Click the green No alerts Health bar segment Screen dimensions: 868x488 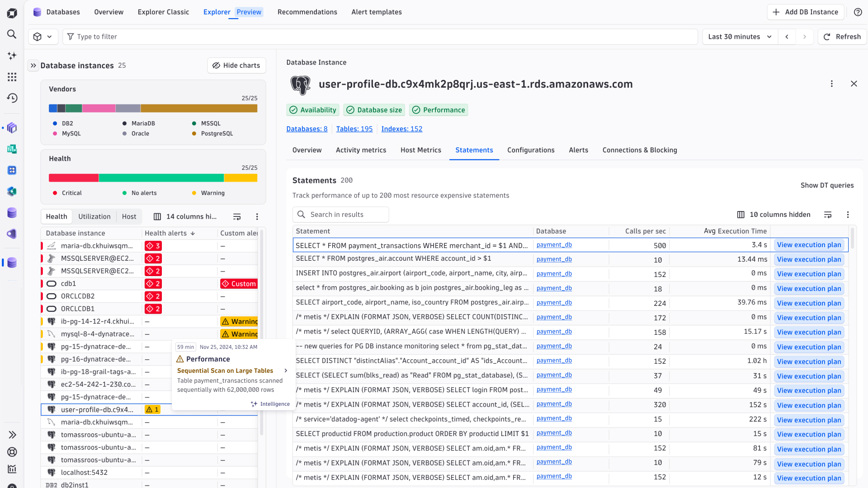[161, 178]
